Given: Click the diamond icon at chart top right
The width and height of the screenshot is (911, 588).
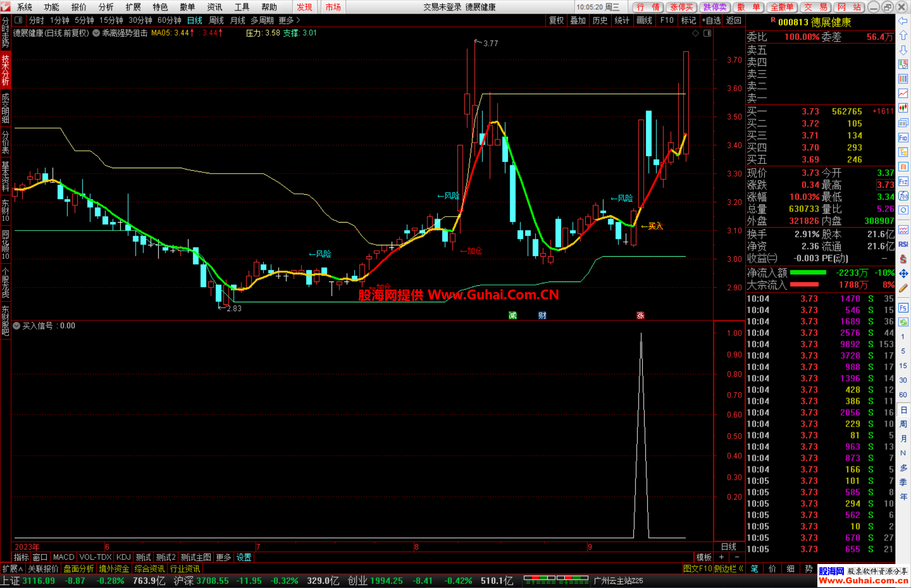Looking at the screenshot, I should 695,33.
